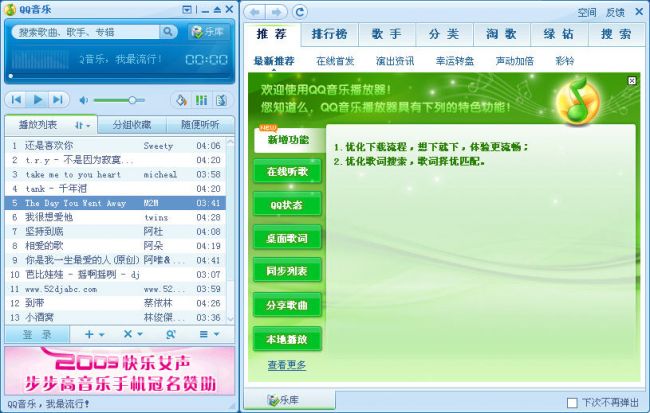Close the green welcome panel

click(x=632, y=81)
